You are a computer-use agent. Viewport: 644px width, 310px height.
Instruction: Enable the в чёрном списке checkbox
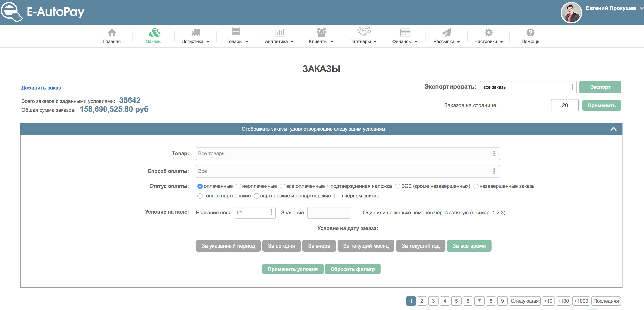[337, 196]
